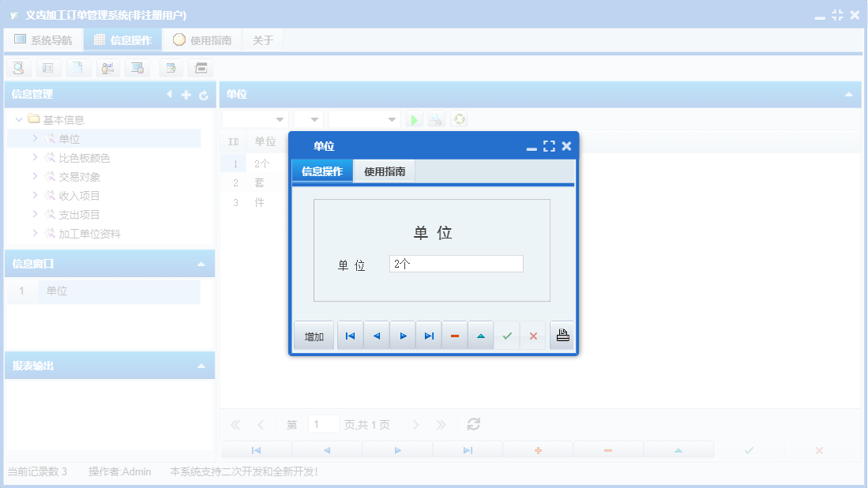Click the green run/filter arrow above the grid
The width and height of the screenshot is (868, 488).
pyautogui.click(x=414, y=119)
